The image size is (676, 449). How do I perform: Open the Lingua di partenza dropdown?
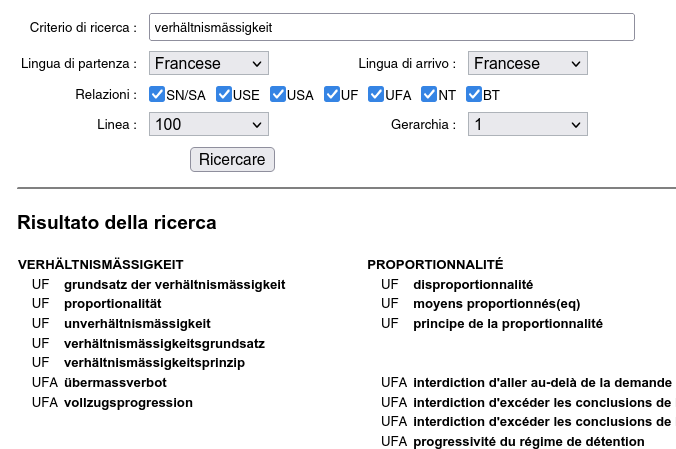pyautogui.click(x=208, y=63)
